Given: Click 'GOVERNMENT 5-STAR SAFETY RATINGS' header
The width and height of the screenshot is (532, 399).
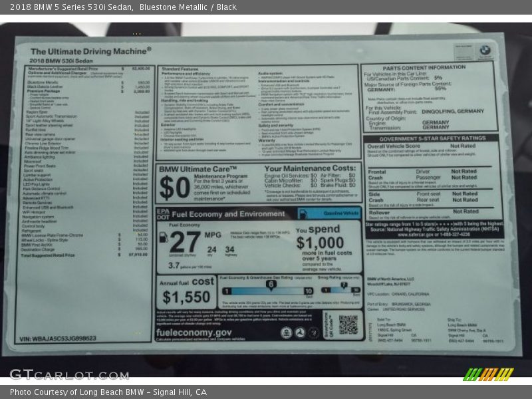Looking at the screenshot, I should click(432, 138).
